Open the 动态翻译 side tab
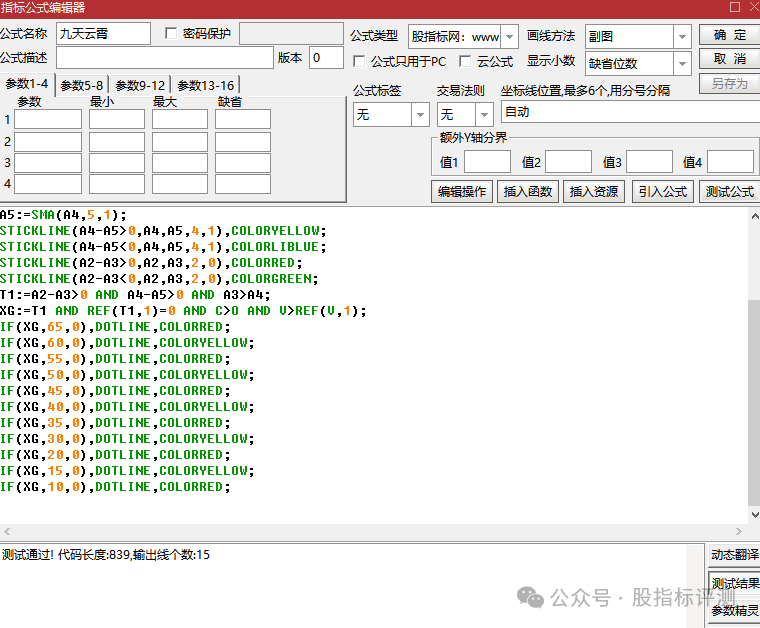Screen dimensions: 760x628 735,555
